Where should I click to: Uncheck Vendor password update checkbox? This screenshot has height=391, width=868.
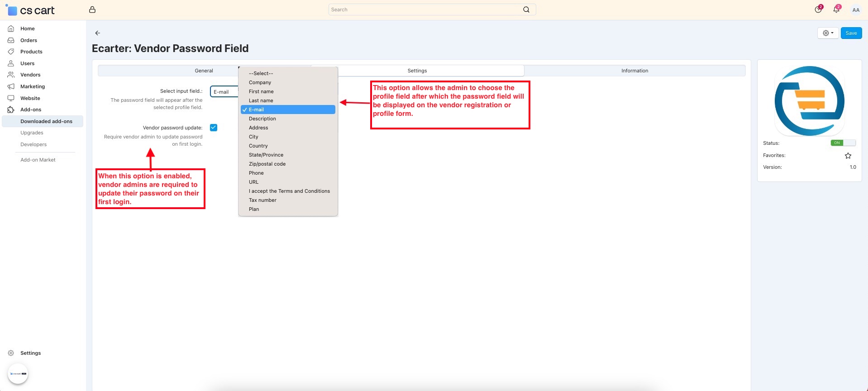pos(214,128)
